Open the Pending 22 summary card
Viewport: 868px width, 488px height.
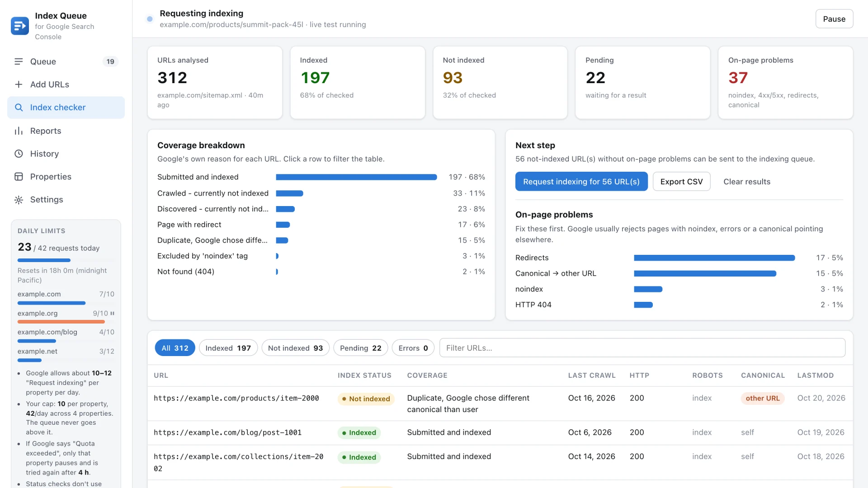[643, 83]
